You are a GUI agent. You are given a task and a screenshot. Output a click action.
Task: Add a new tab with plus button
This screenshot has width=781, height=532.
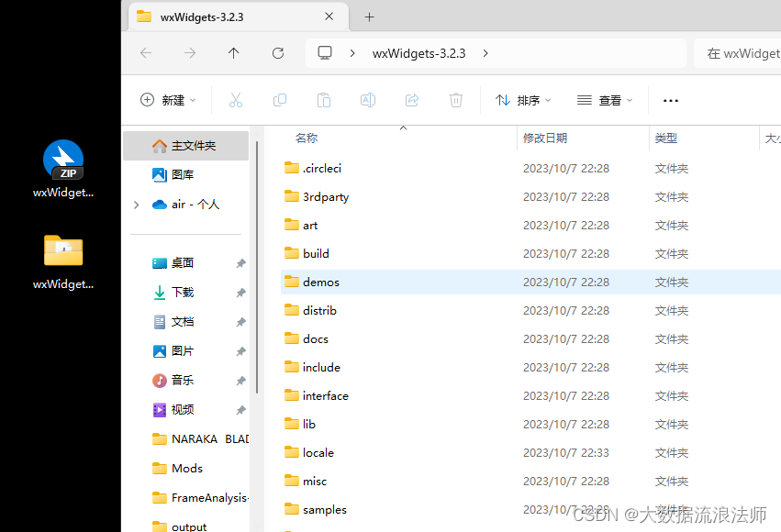click(369, 17)
